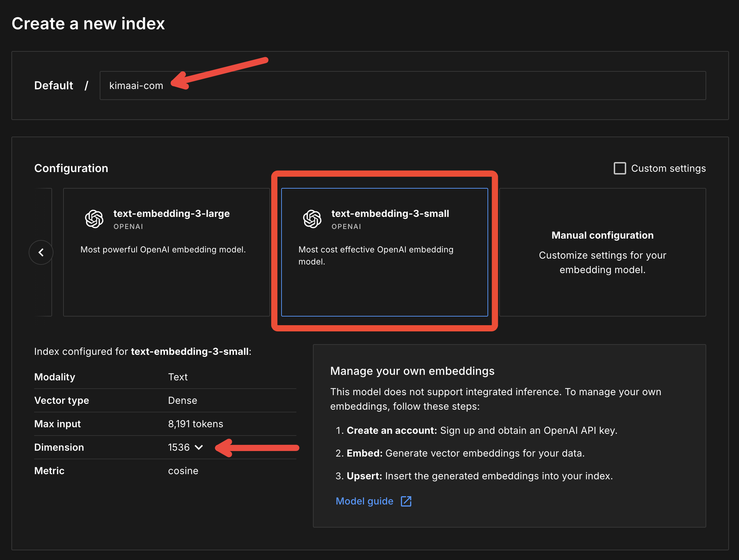Click the chevron next to 1536
This screenshot has height=560, width=739.
click(199, 447)
